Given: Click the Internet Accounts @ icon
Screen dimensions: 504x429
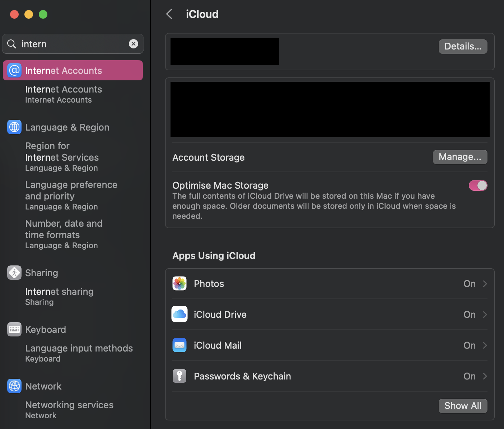Looking at the screenshot, I should 14,70.
